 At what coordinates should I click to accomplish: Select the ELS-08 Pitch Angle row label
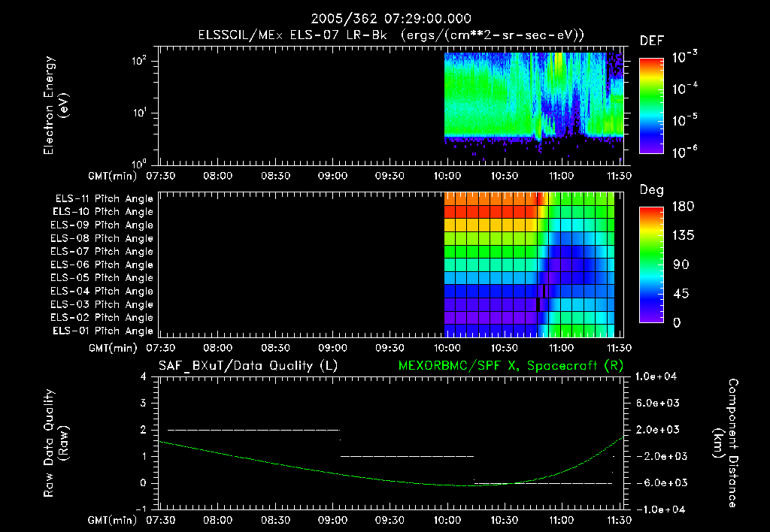(102, 238)
